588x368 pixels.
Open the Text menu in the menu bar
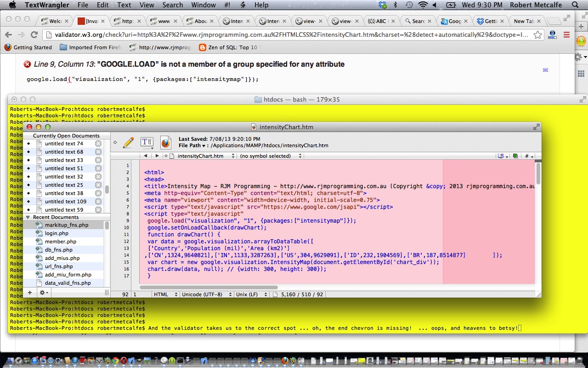[x=124, y=5]
